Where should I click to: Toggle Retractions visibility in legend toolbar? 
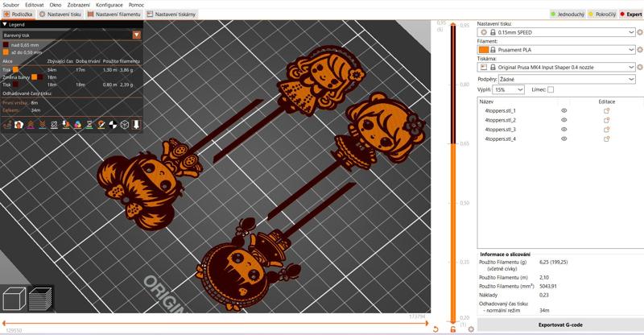point(31,125)
